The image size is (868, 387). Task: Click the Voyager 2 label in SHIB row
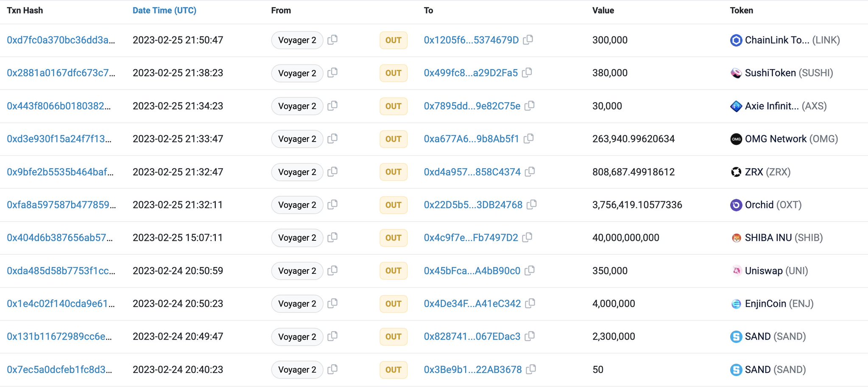tap(297, 238)
